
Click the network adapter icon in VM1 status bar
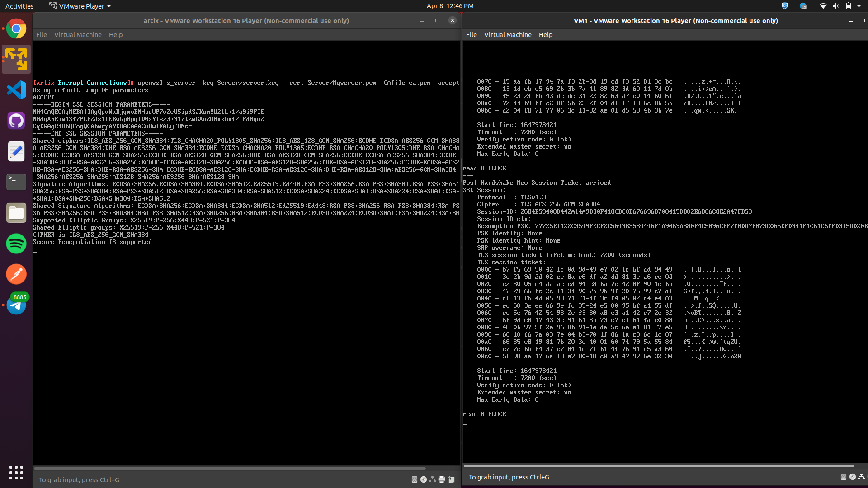(x=861, y=477)
